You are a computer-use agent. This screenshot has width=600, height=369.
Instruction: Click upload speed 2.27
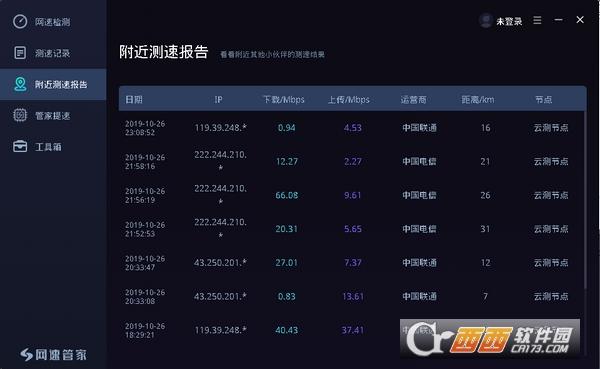coord(352,162)
